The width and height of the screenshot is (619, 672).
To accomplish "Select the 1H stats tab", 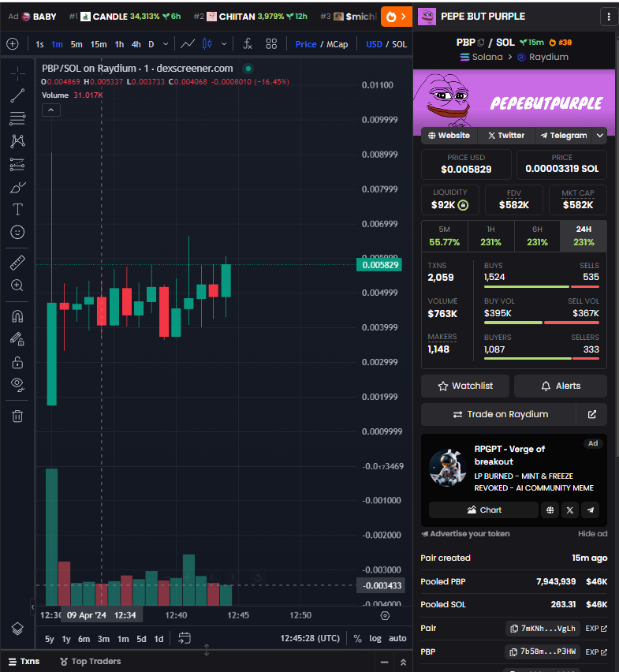I will [x=490, y=236].
